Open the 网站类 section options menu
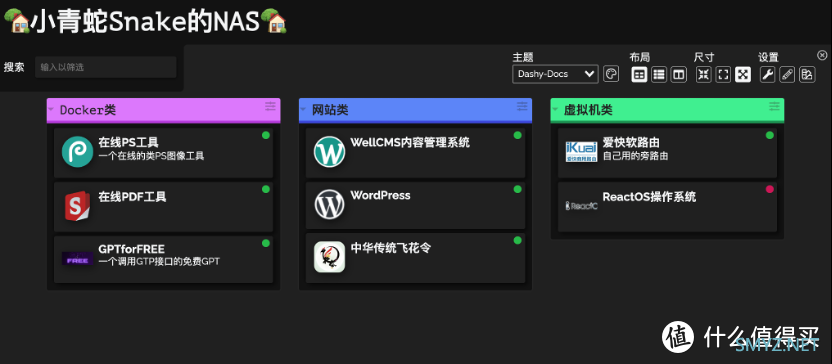The image size is (832, 364). coord(523,107)
